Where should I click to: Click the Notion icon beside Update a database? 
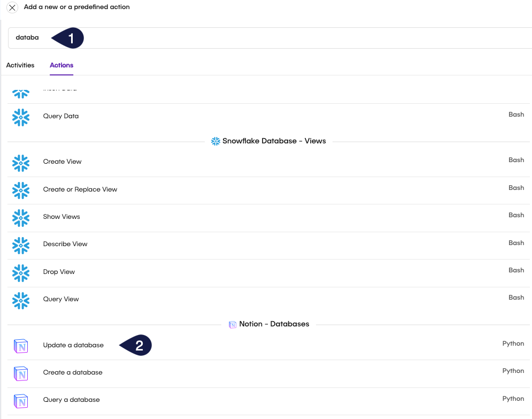21,346
